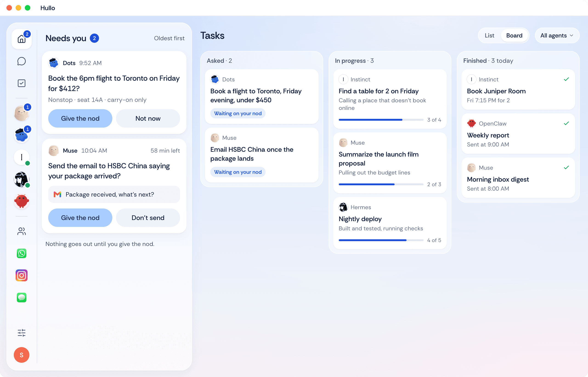Image resolution: width=588 pixels, height=377 pixels.
Task: Click the checkmark on Morning inbox digest card
Action: 566,167
